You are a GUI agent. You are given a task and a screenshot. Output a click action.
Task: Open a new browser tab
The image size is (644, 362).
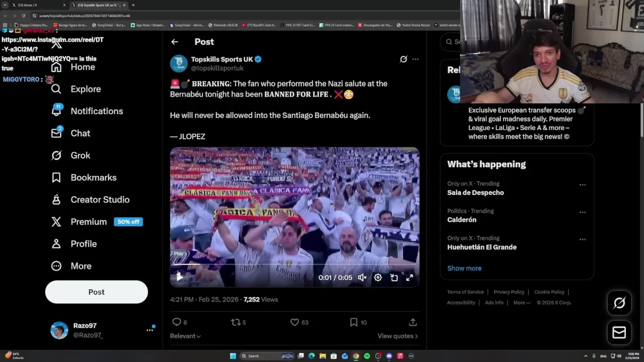pos(133,5)
